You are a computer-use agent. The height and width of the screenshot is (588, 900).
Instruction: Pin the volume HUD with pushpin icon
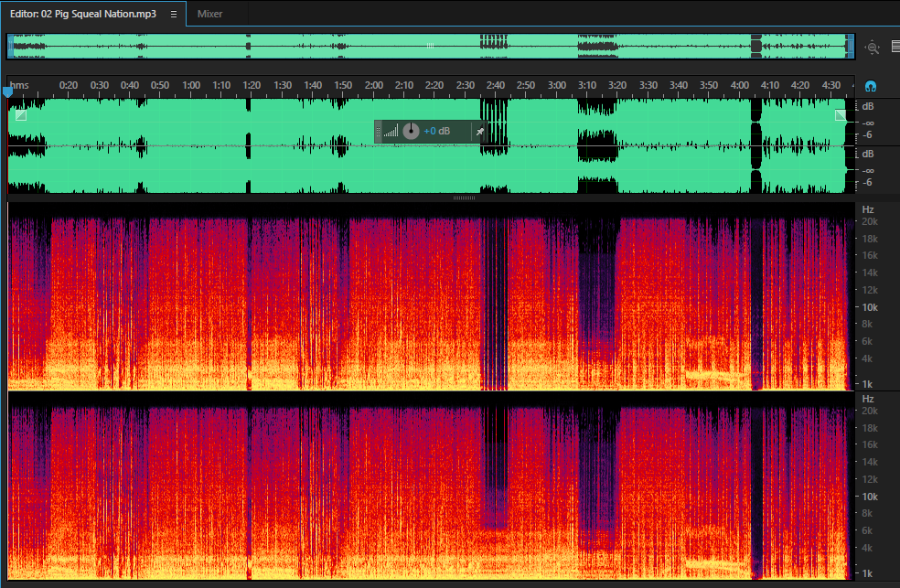480,132
